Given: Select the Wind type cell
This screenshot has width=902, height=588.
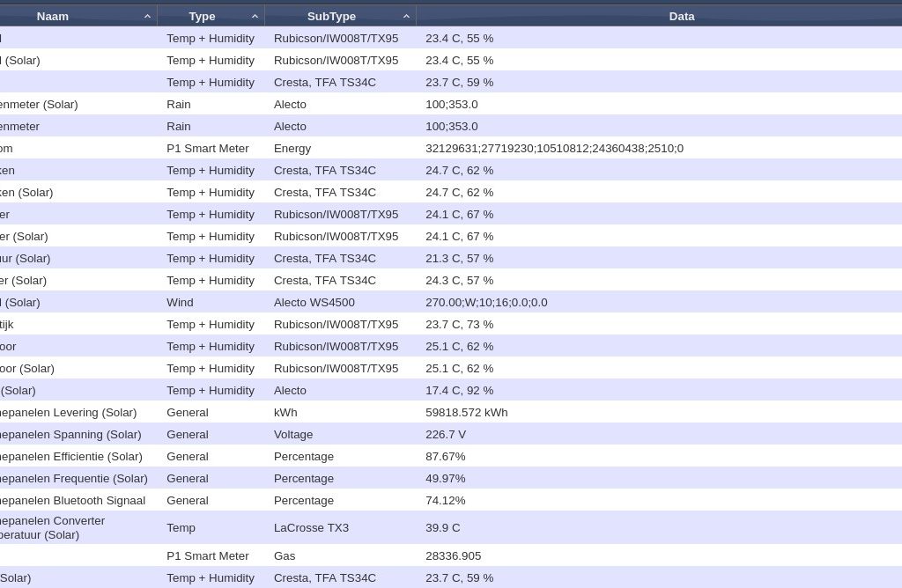Looking at the screenshot, I should pos(180,302).
